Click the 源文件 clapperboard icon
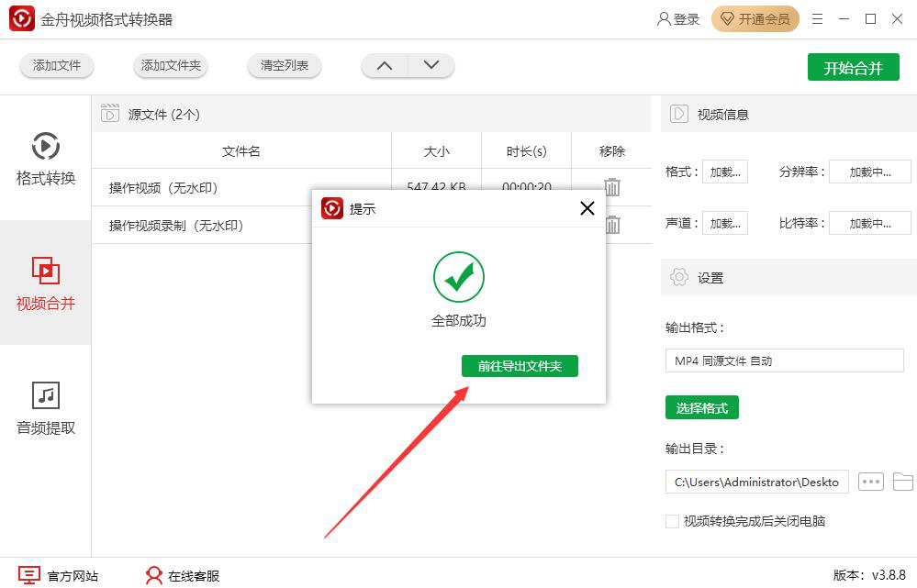This screenshot has height=588, width=917. (109, 113)
